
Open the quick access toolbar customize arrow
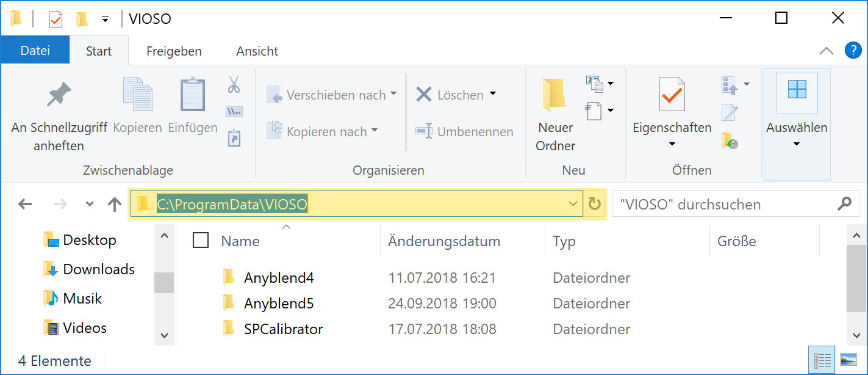click(105, 20)
